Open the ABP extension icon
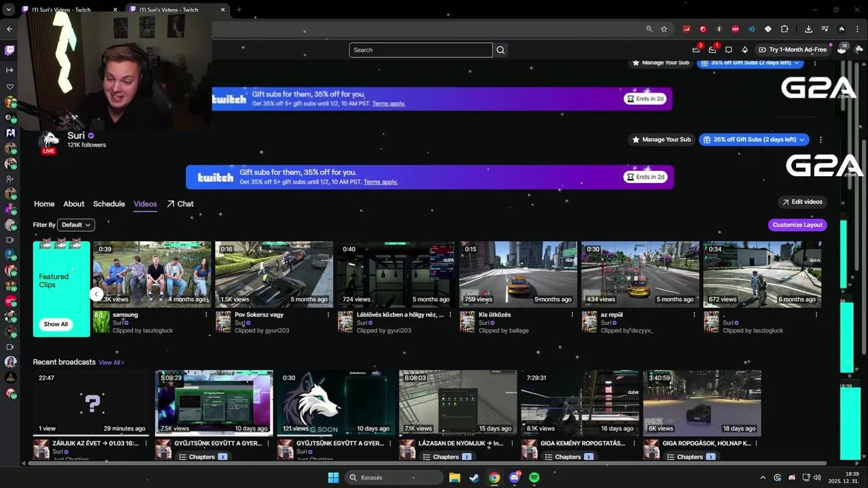The image size is (868, 488). tap(735, 29)
